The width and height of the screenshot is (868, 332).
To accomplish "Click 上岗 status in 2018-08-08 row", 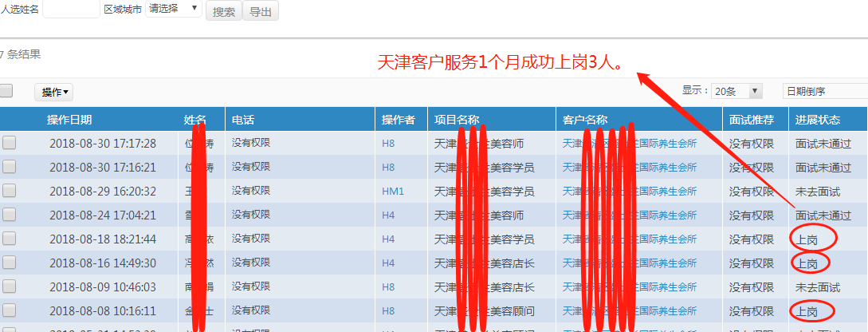I will (807, 311).
